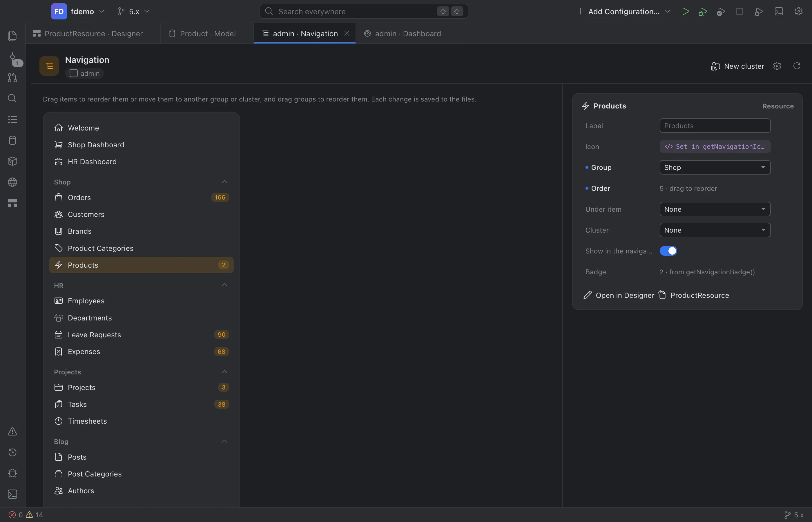Collapse the Blog navigation group

click(224, 441)
